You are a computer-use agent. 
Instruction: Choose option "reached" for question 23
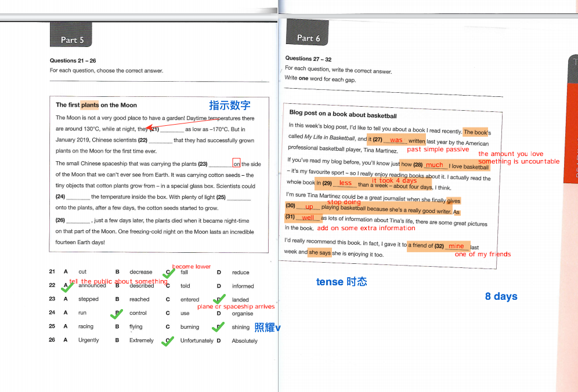(139, 300)
